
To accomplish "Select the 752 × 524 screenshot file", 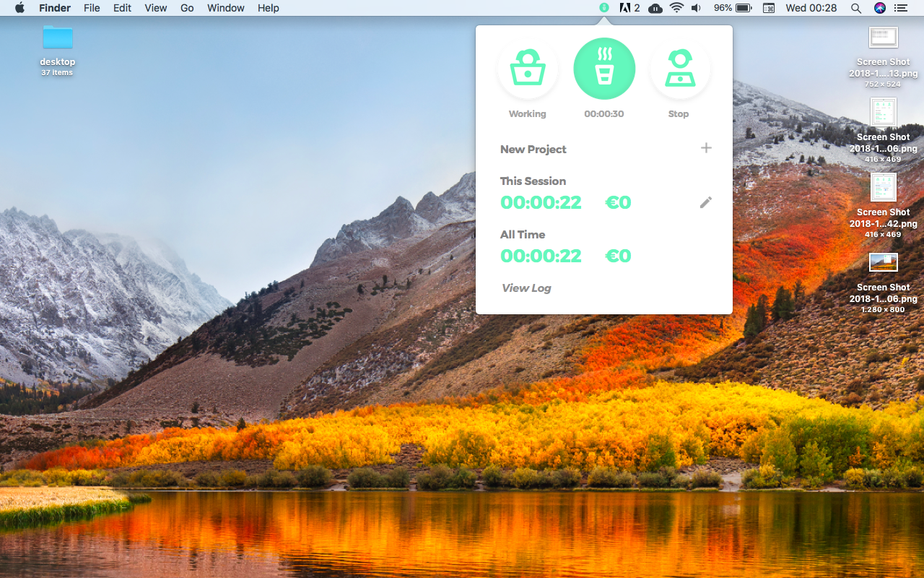I will (884, 56).
